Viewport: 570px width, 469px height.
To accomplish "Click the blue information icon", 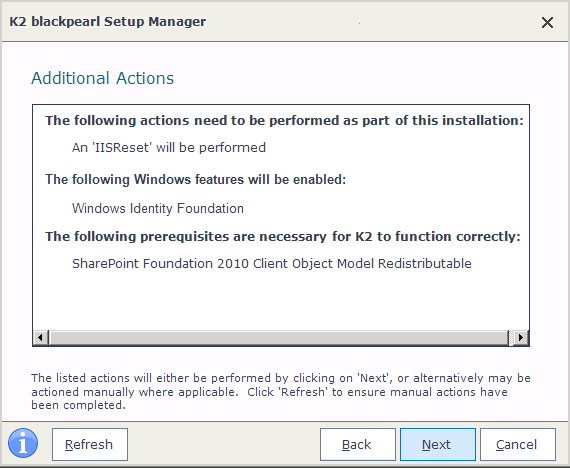I will pos(23,443).
